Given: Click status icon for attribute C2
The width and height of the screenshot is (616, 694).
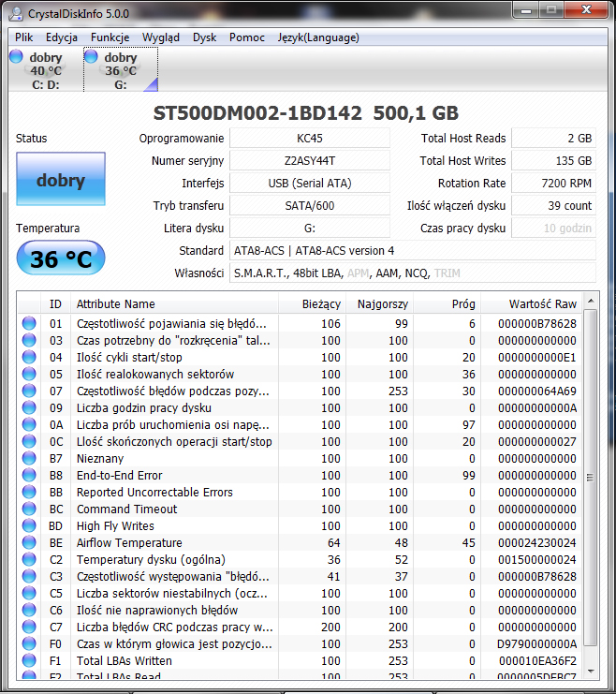Looking at the screenshot, I should 29,559.
